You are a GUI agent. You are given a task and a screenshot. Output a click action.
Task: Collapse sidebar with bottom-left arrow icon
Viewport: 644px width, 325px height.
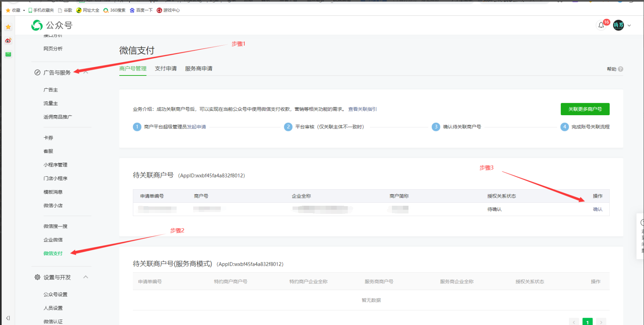(8, 318)
